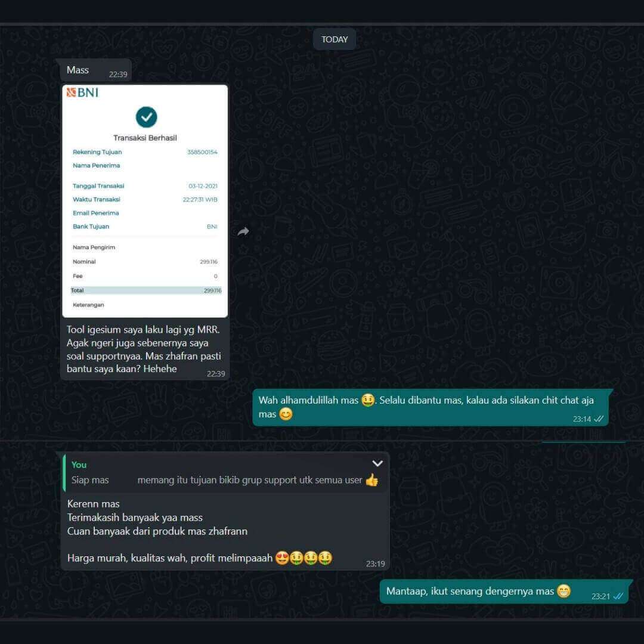The width and height of the screenshot is (644, 644).
Task: Click the last money-mouth emoji at 23:19 message
Action: pos(325,558)
